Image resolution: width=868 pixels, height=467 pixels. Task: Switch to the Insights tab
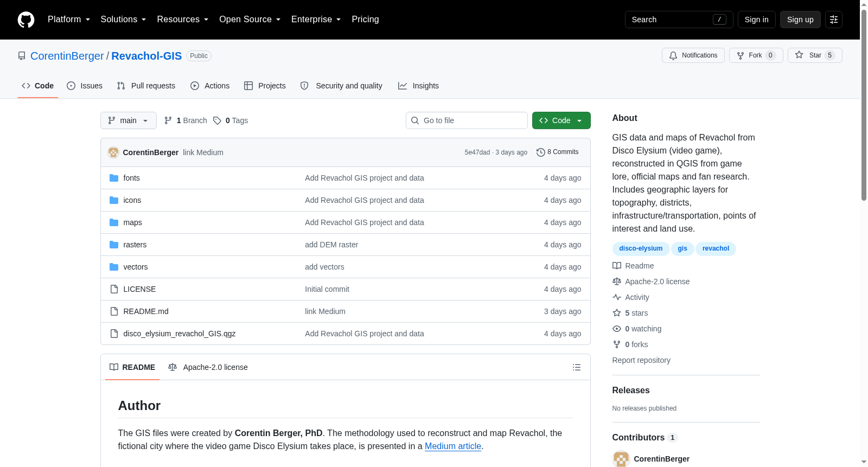[418, 86]
